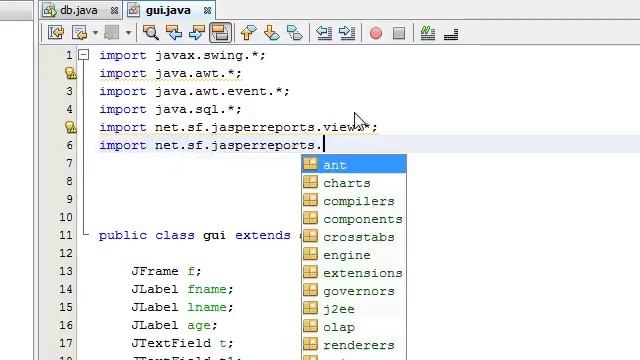The image size is (640, 360).
Task: Click Next Bookmark down-arrow icon
Action: point(271,33)
